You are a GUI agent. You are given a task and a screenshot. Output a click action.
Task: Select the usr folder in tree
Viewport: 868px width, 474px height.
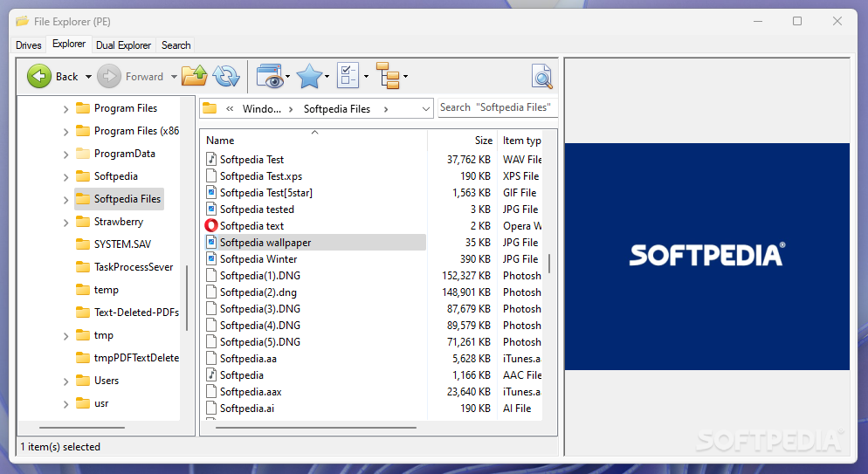pos(101,403)
